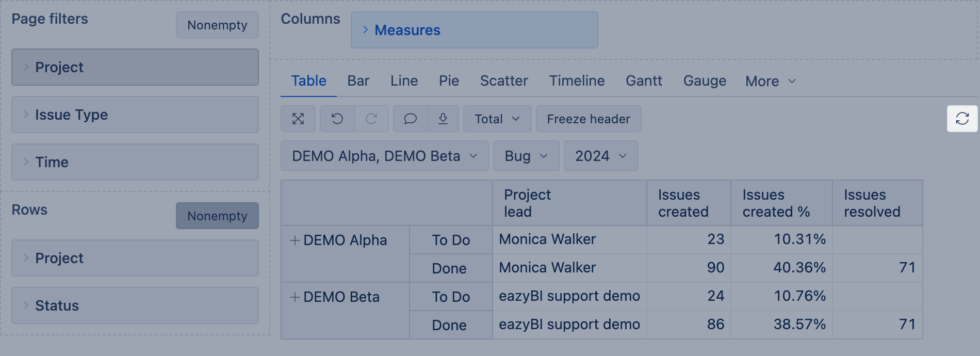Open the Bug issue type dropdown

(526, 156)
